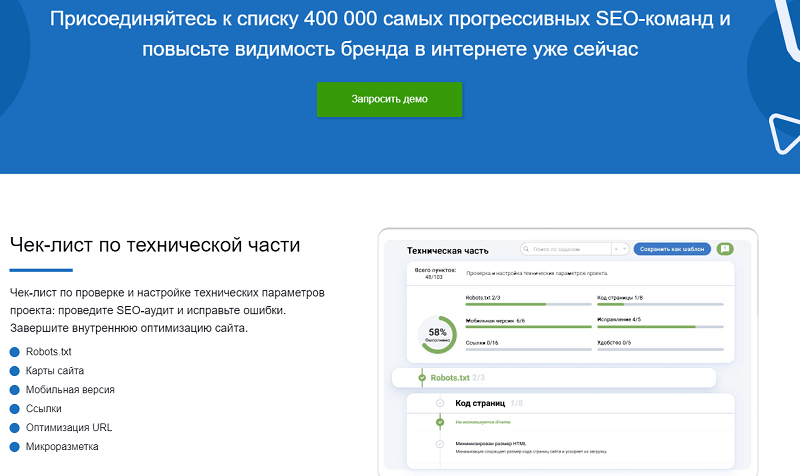Open the down arrow beside the search field
This screenshot has width=800, height=476.
[x=624, y=249]
